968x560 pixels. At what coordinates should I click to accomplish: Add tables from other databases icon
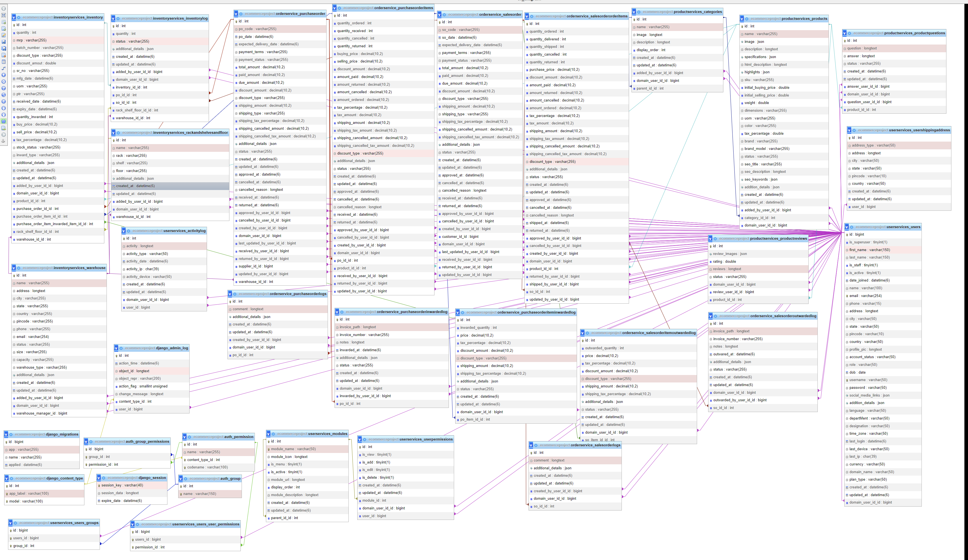3,22
